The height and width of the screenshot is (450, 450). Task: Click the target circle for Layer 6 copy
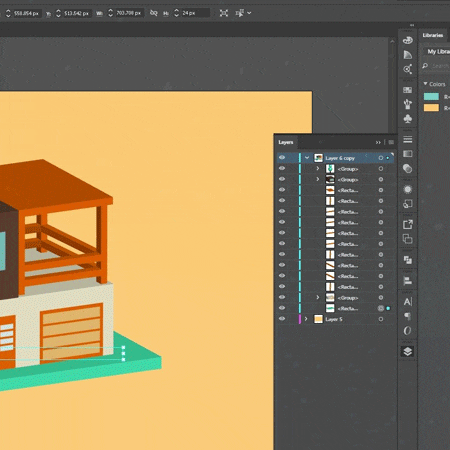tap(381, 158)
